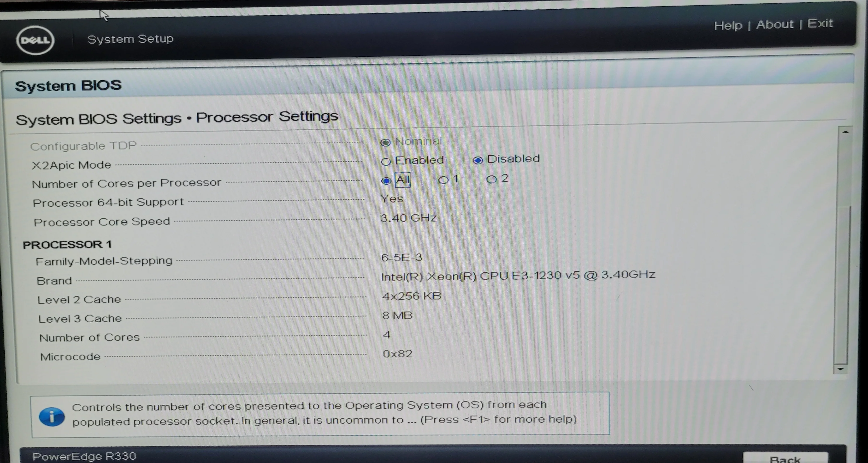This screenshot has width=868, height=463.
Task: Click the help description text box
Action: click(320, 415)
